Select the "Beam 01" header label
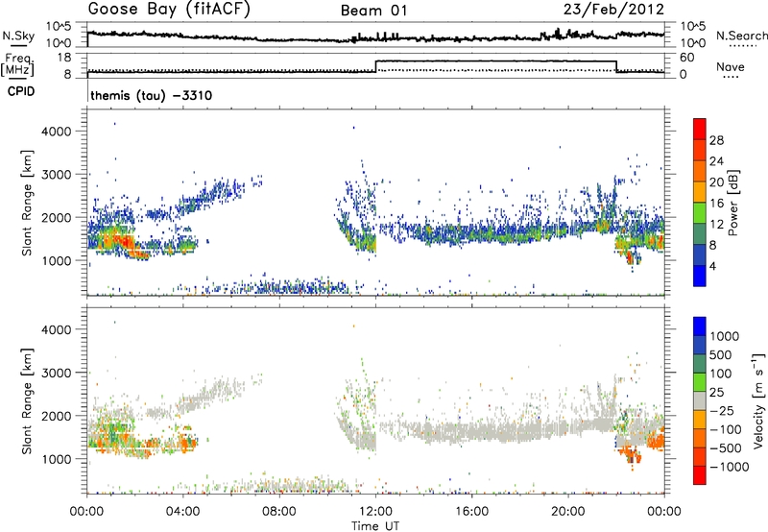This screenshot has width=768, height=532. pyautogui.click(x=373, y=11)
